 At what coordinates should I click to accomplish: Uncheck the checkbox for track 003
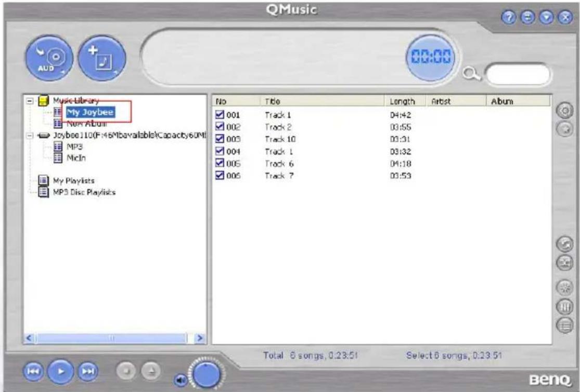tap(220, 139)
